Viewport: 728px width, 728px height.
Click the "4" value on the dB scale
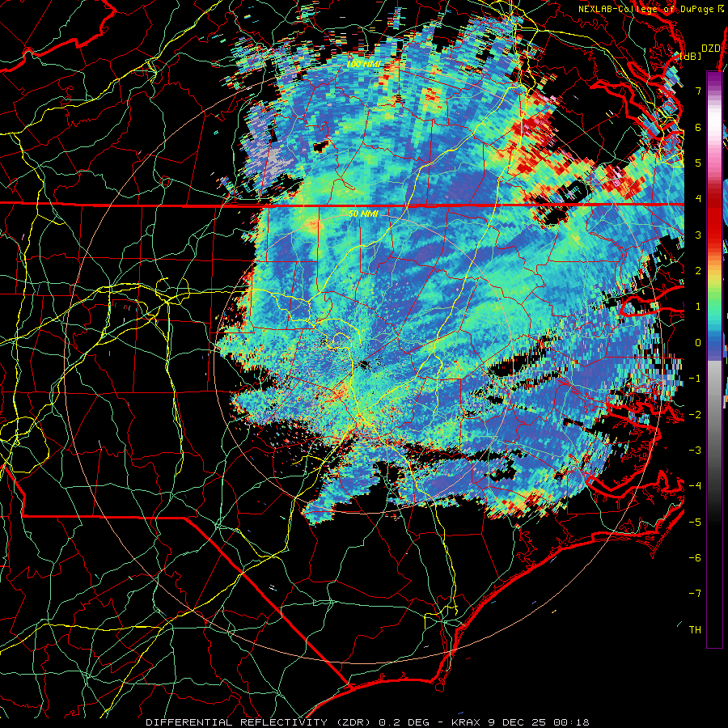point(698,199)
